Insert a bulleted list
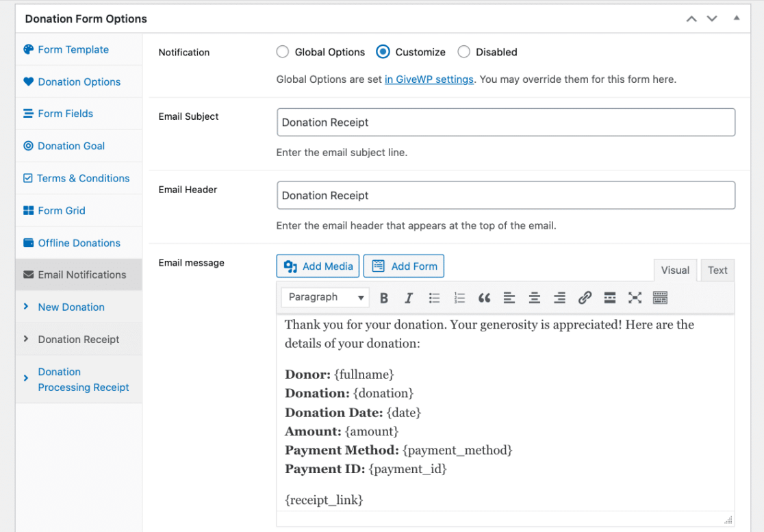Viewport: 764px width, 532px height. [x=434, y=298]
